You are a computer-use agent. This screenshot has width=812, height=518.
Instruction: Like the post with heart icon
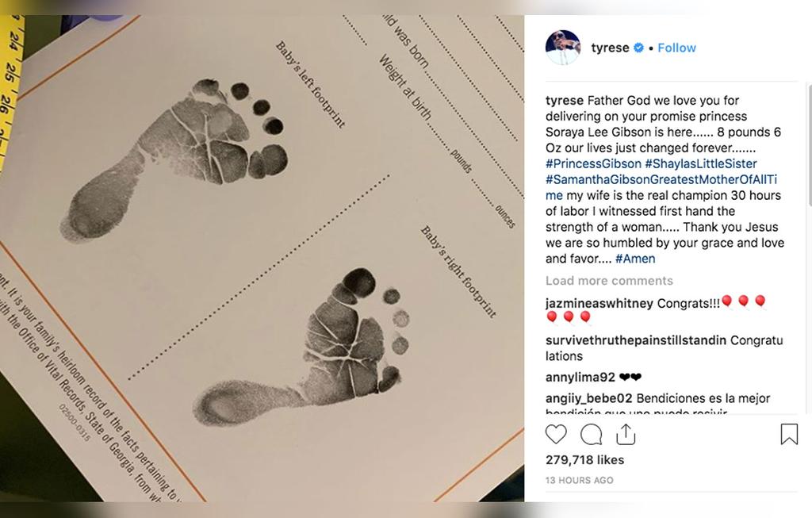tap(556, 434)
